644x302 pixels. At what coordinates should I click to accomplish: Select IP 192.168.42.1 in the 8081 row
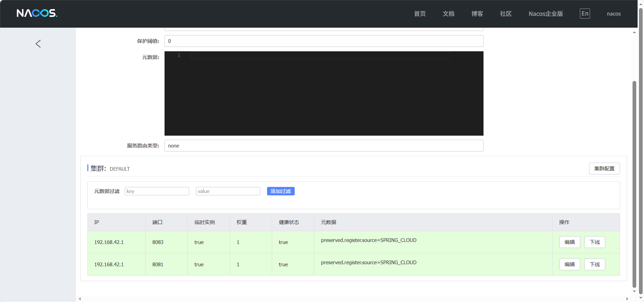tap(109, 265)
